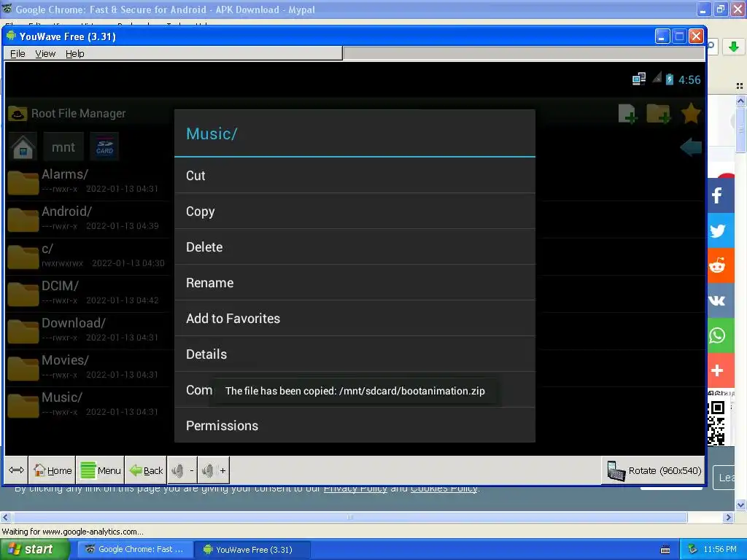Click the Android battery icon
This screenshot has height=560, width=747.
[670, 79]
